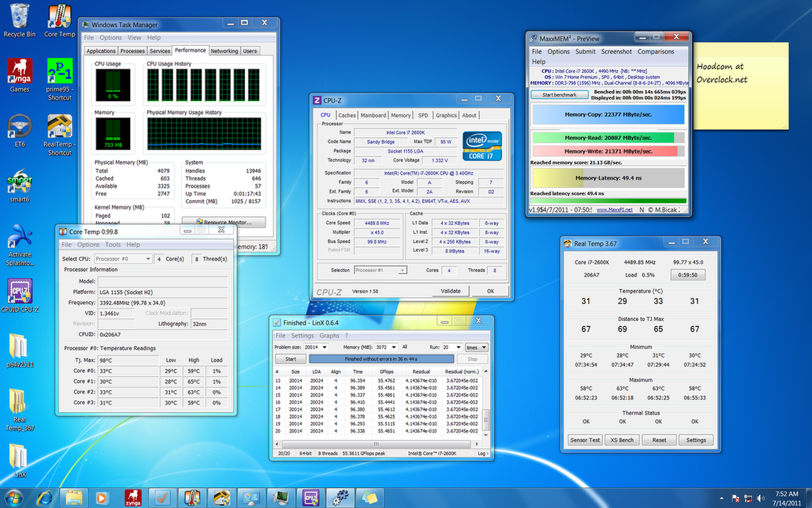Click the Zynga icon in the taskbar
Image resolution: width=812 pixels, height=508 pixels.
pos(133,498)
